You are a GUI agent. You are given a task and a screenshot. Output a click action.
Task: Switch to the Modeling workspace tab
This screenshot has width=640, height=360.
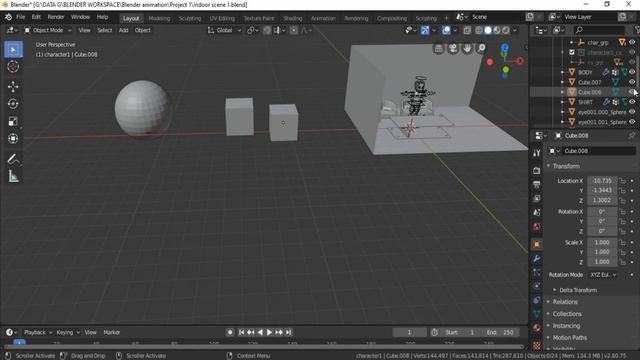coord(159,18)
